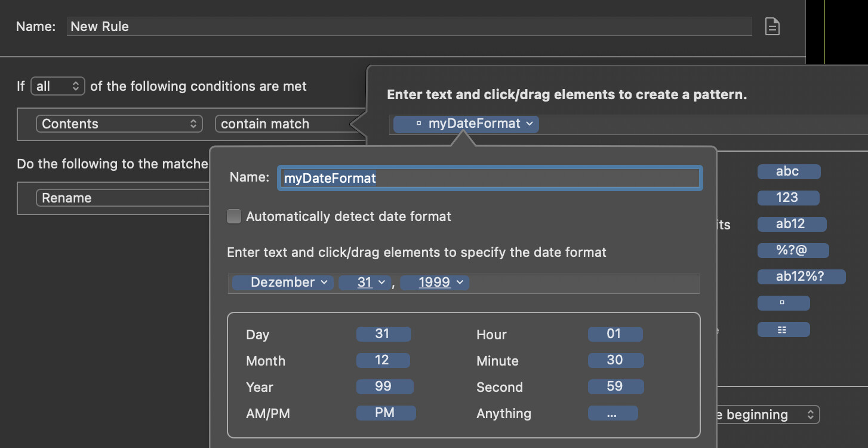Click the myDateFormat token in the pattern

[x=465, y=124]
